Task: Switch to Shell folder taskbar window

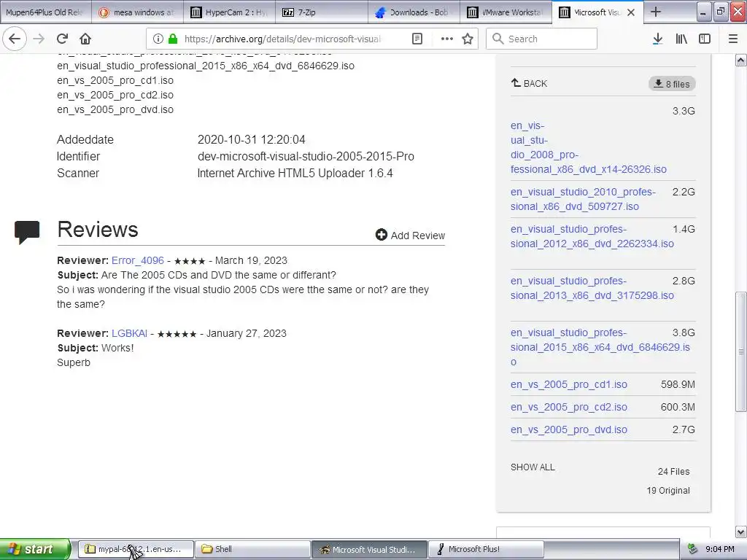Action: [252, 549]
